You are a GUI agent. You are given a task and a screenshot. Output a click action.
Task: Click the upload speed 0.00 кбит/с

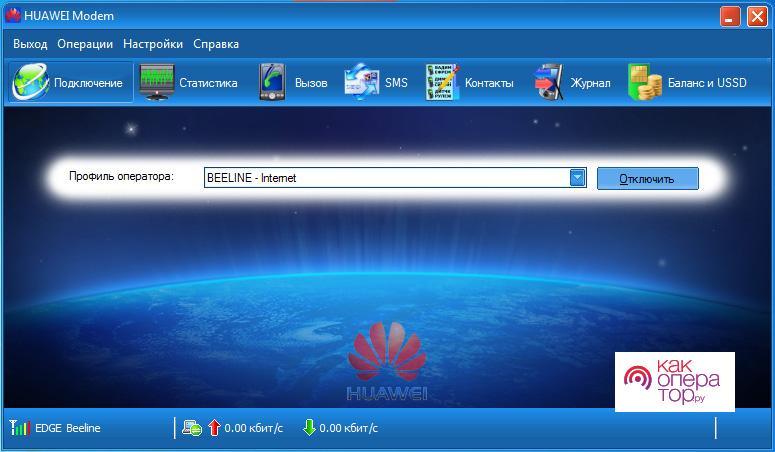254,428
